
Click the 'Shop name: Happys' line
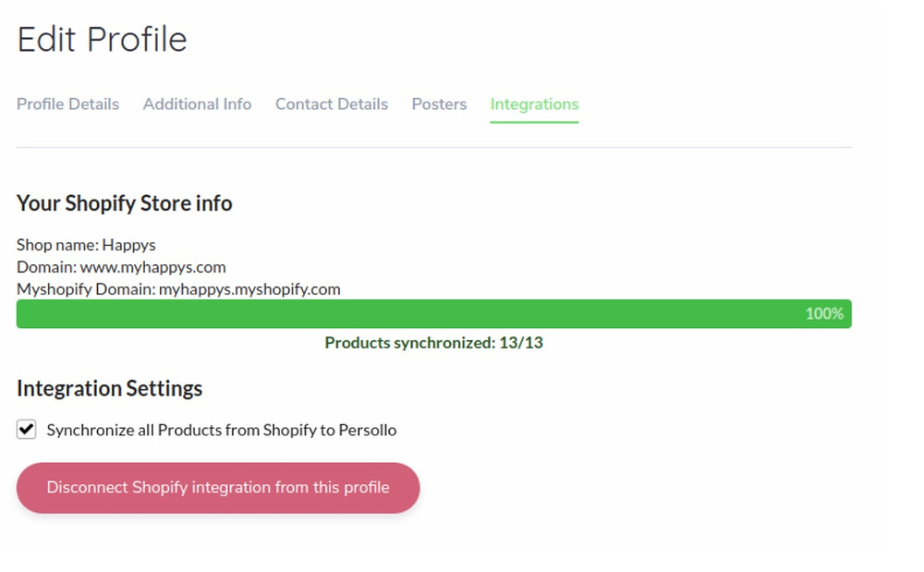[86, 245]
